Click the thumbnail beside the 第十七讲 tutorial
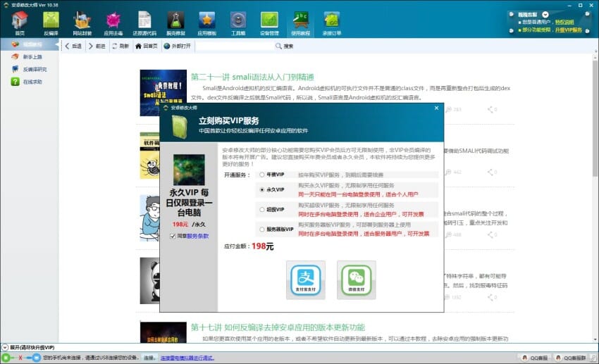Viewport: 599px width, 364px height. click(163, 332)
